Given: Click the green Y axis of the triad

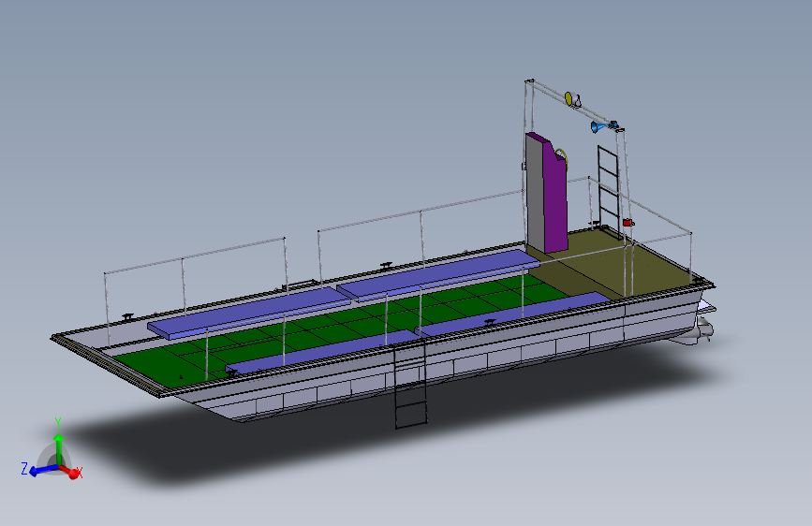Looking at the screenshot, I should coord(58,448).
